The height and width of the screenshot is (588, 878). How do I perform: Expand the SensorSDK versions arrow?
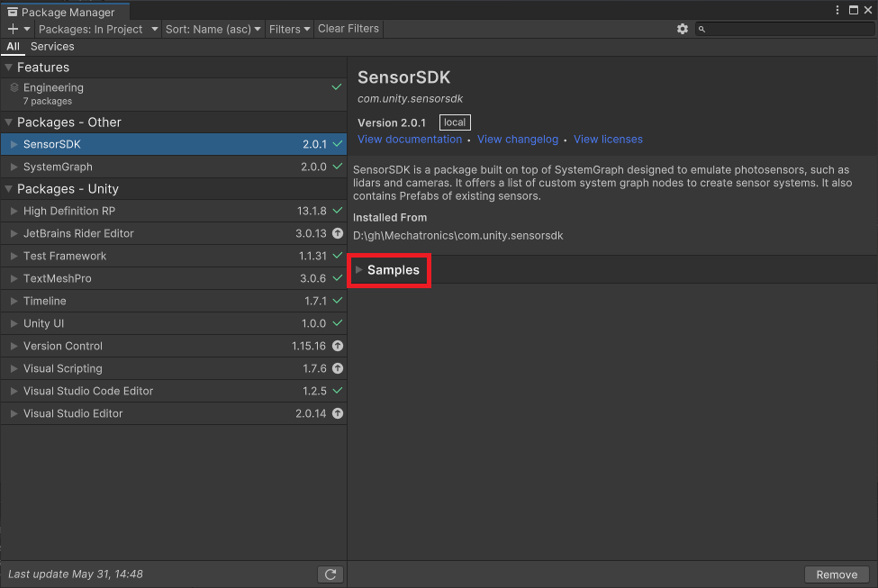14,144
